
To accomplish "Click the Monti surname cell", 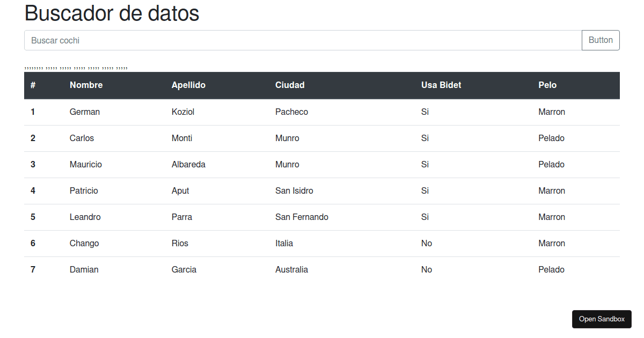I will click(182, 138).
